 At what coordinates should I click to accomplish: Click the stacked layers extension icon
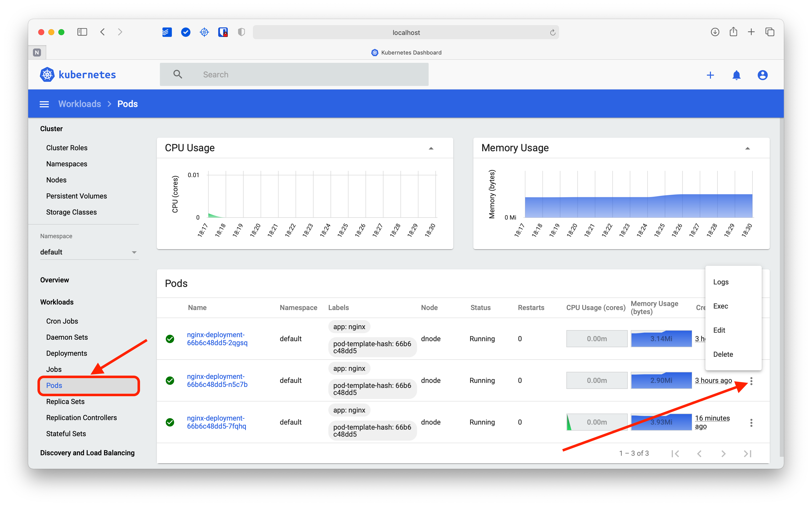tap(167, 32)
